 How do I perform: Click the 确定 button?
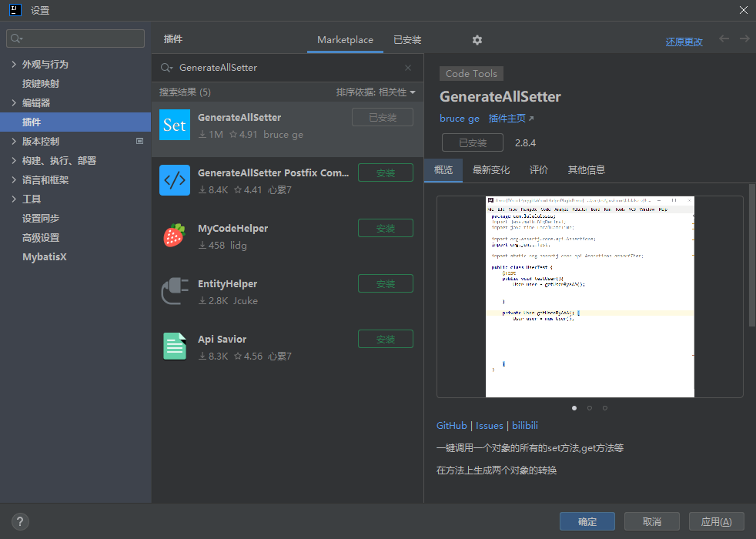tap(587, 521)
